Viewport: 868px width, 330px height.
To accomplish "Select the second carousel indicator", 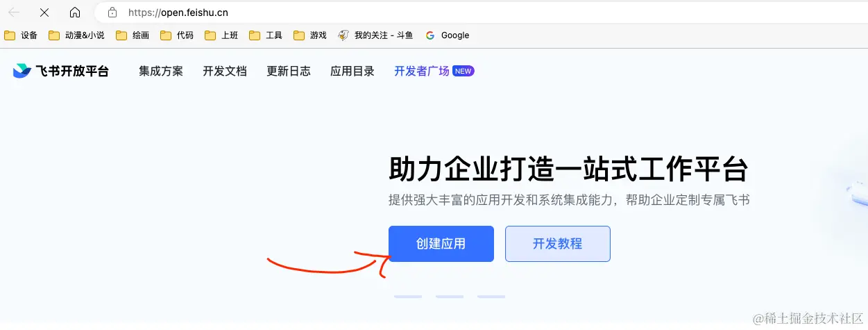I will [450, 297].
